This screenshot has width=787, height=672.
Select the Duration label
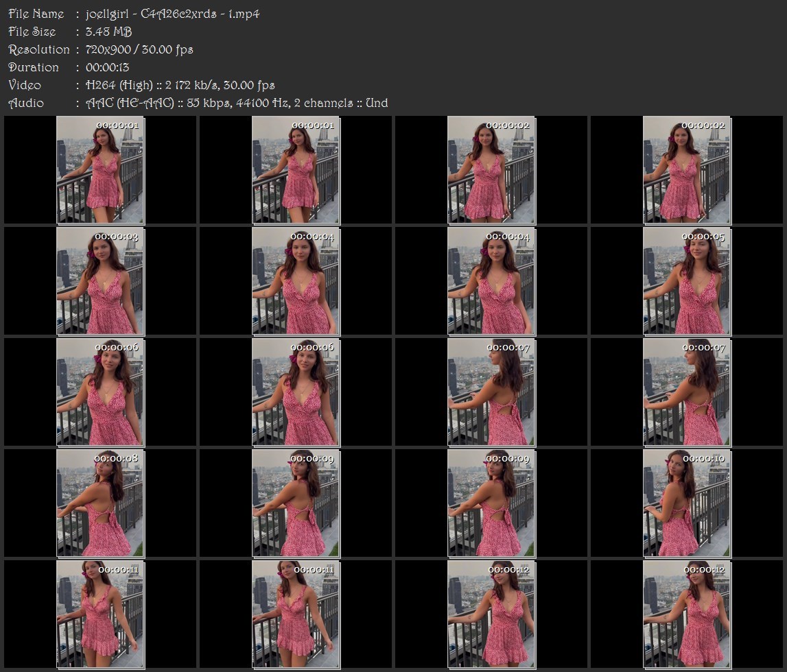tap(33, 67)
